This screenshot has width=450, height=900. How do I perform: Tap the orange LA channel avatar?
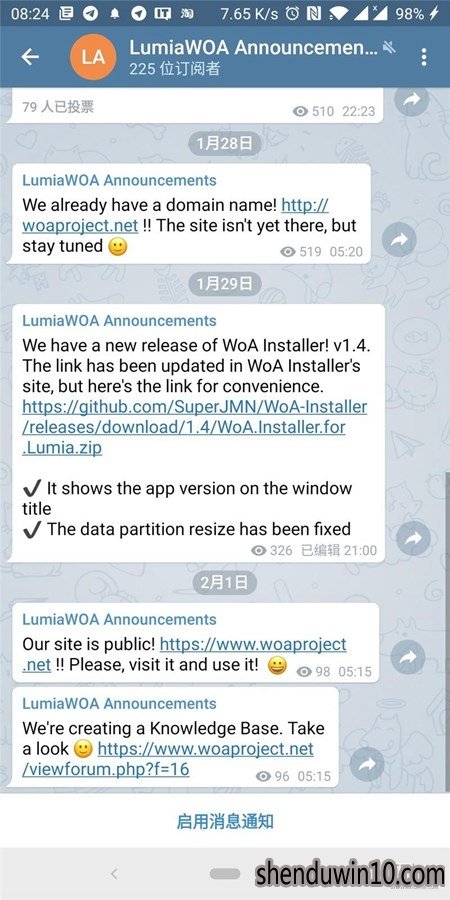[x=93, y=57]
